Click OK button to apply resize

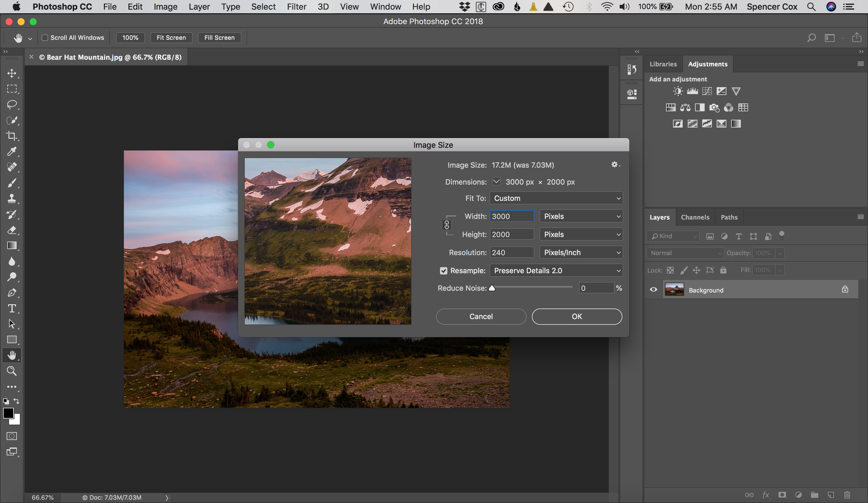point(576,316)
